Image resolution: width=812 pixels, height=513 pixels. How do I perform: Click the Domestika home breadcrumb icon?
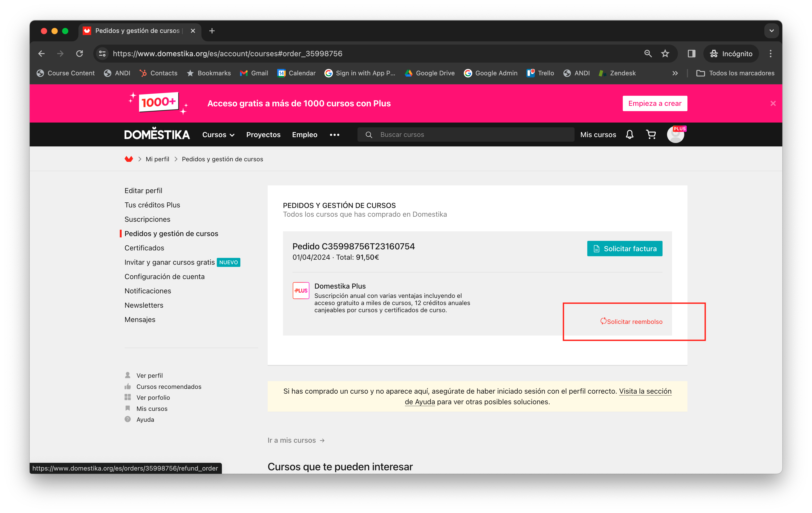129,159
